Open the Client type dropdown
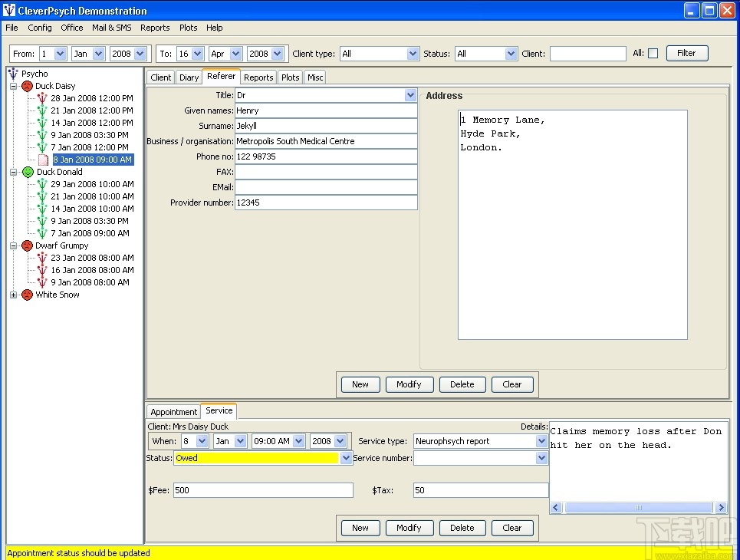 click(411, 54)
